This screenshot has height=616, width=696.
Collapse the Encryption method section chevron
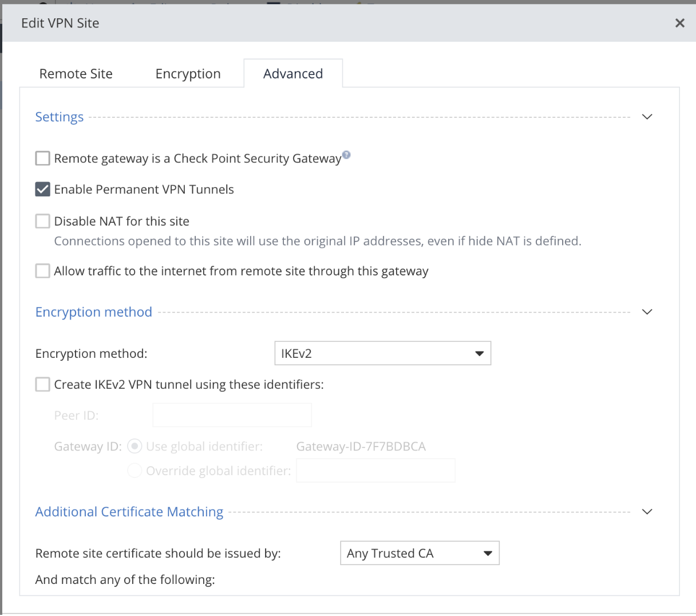click(x=647, y=312)
